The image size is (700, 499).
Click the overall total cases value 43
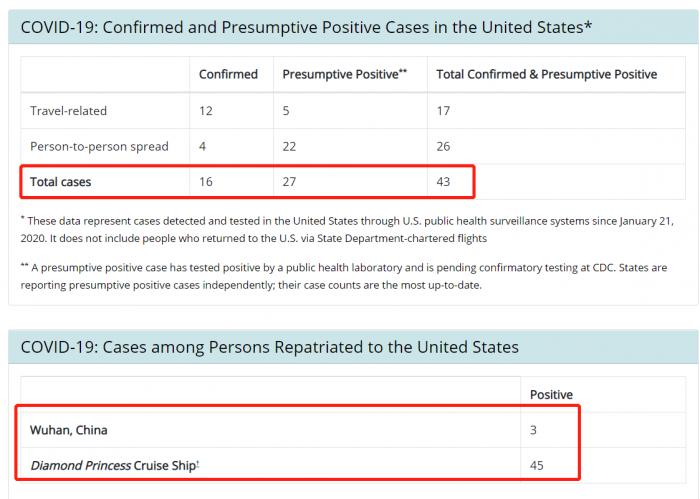click(x=444, y=182)
